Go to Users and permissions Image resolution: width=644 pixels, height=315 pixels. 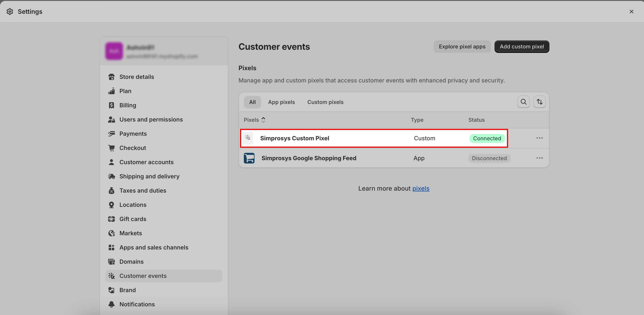pos(164,120)
